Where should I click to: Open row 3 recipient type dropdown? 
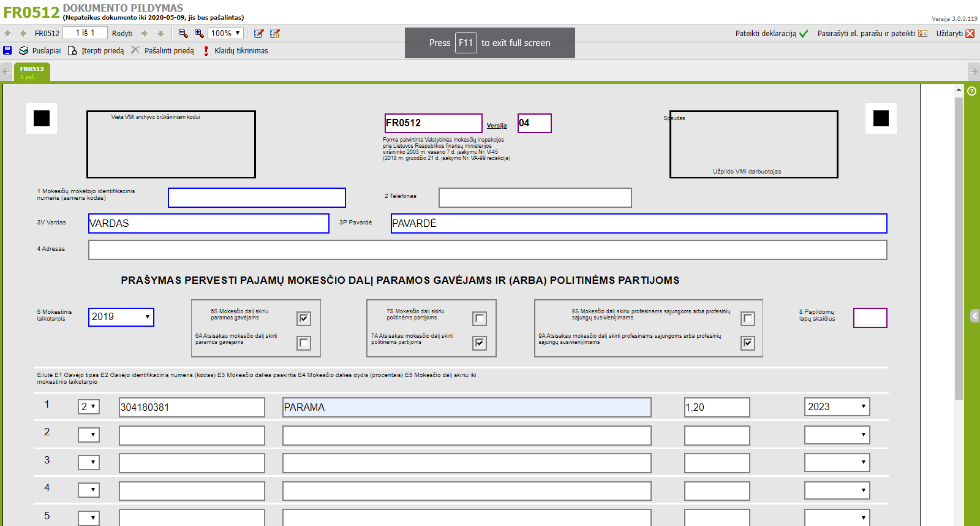point(89,462)
